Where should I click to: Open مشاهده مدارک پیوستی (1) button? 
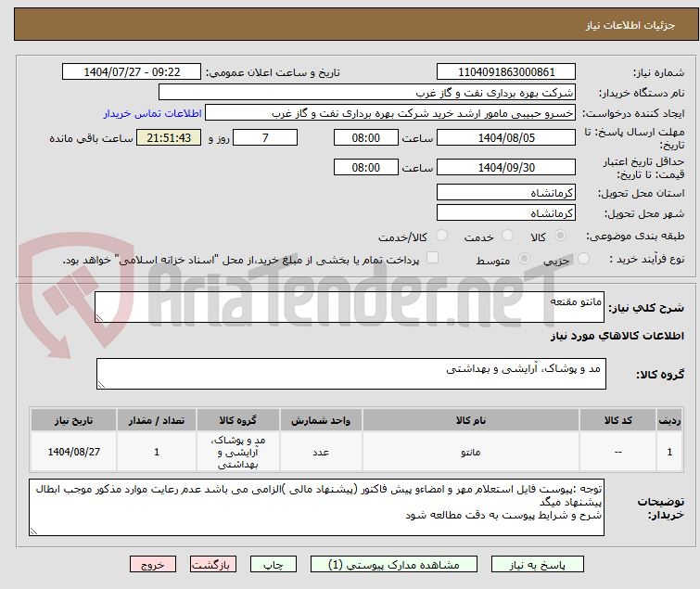coord(394,565)
